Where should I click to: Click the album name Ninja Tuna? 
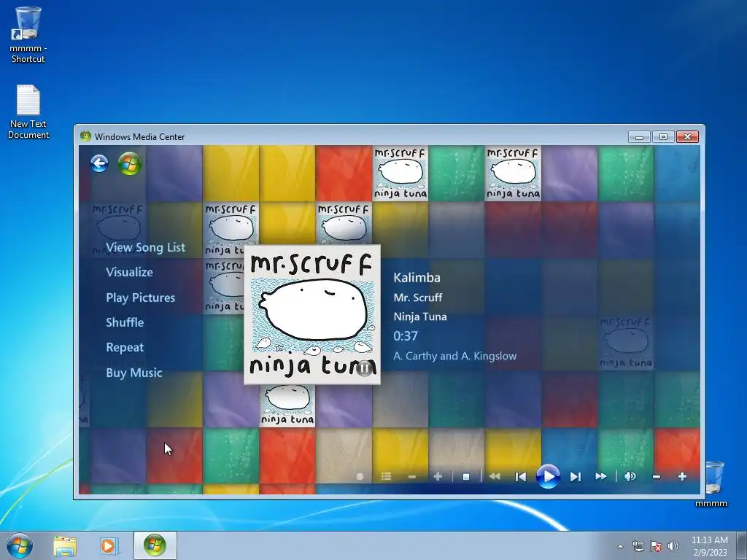(419, 316)
